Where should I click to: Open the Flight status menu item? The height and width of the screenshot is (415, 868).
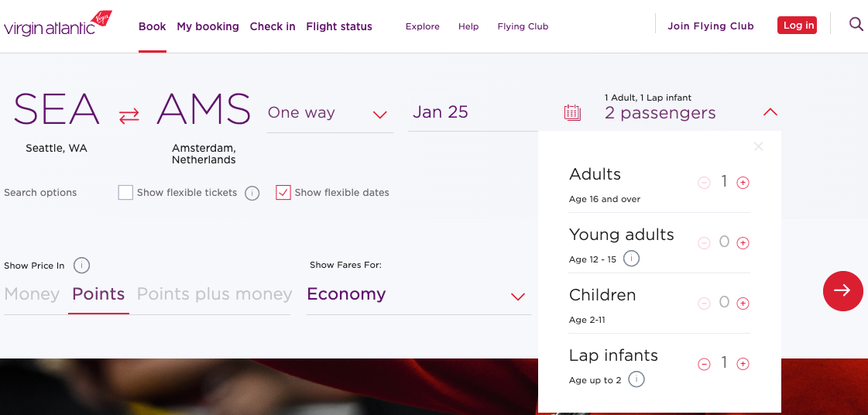tap(339, 26)
